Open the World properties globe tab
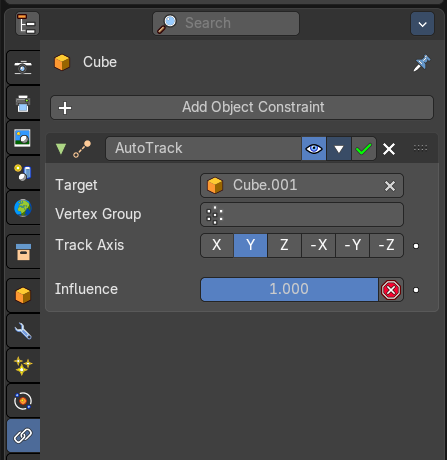The width and height of the screenshot is (447, 460). (x=23, y=208)
